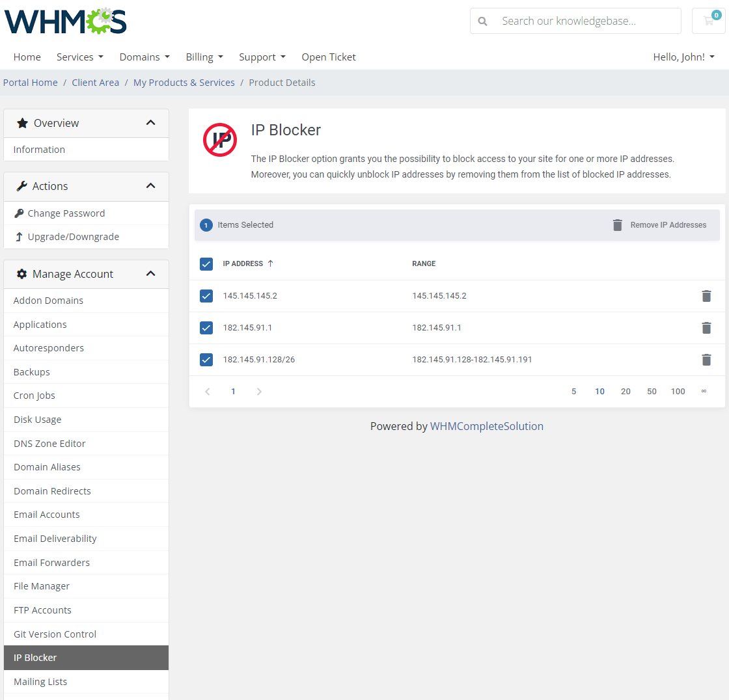Click My Products & Services breadcrumb
The width and height of the screenshot is (729, 700).
[184, 83]
